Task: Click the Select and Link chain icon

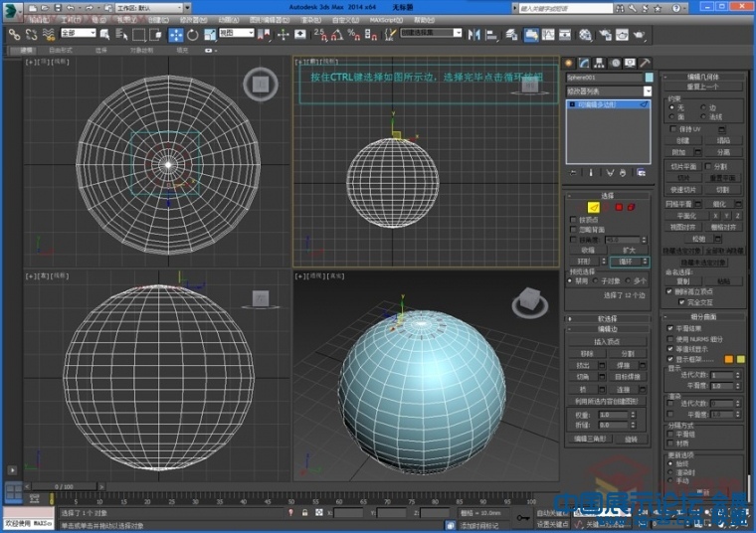Action: coord(15,35)
